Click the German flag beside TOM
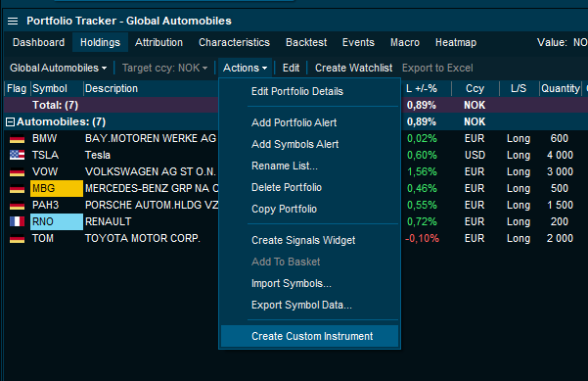The height and width of the screenshot is (381, 588). 17,239
